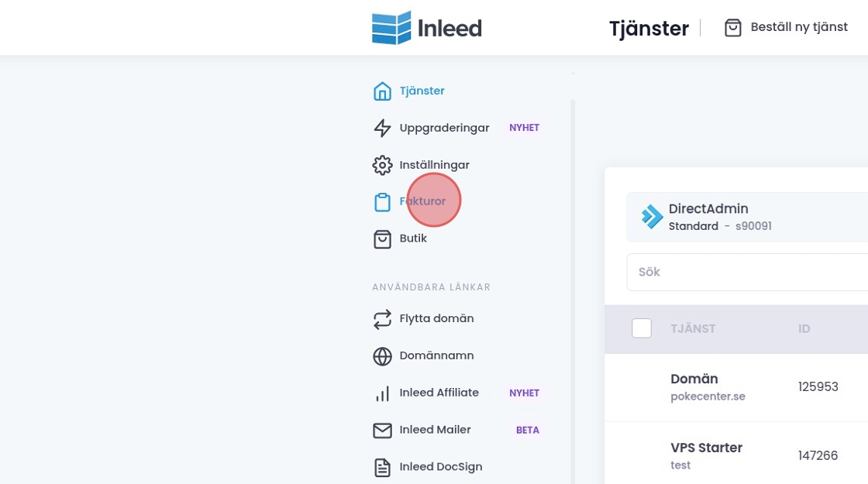
Task: Click the Sök search input field
Action: 744,273
